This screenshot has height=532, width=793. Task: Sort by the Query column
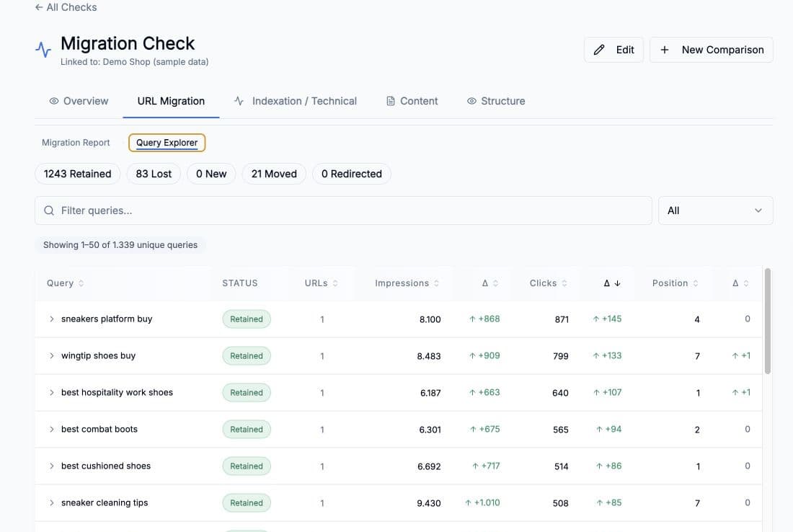pyautogui.click(x=65, y=283)
